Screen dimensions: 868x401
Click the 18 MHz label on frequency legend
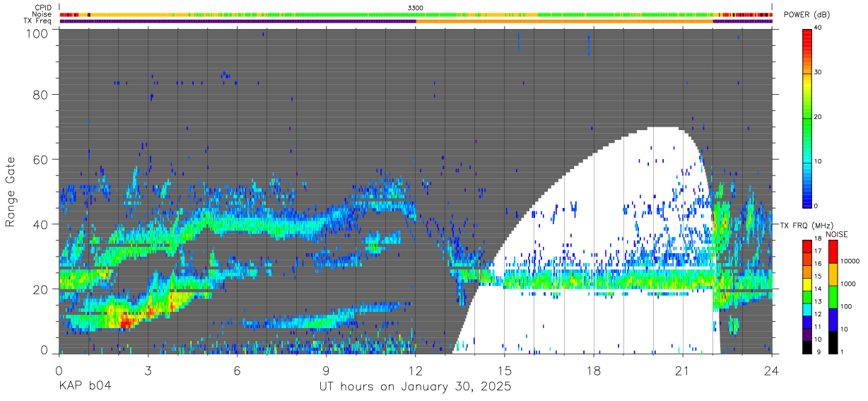coord(818,240)
